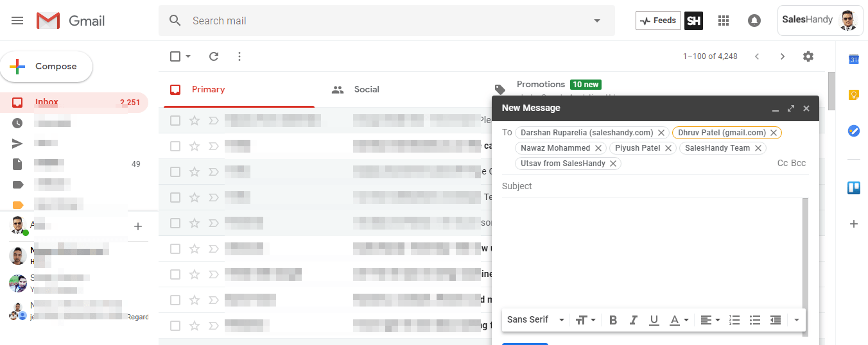Screen dimensions: 868x345
Task: Open Gmail settings gear
Action: click(x=808, y=56)
